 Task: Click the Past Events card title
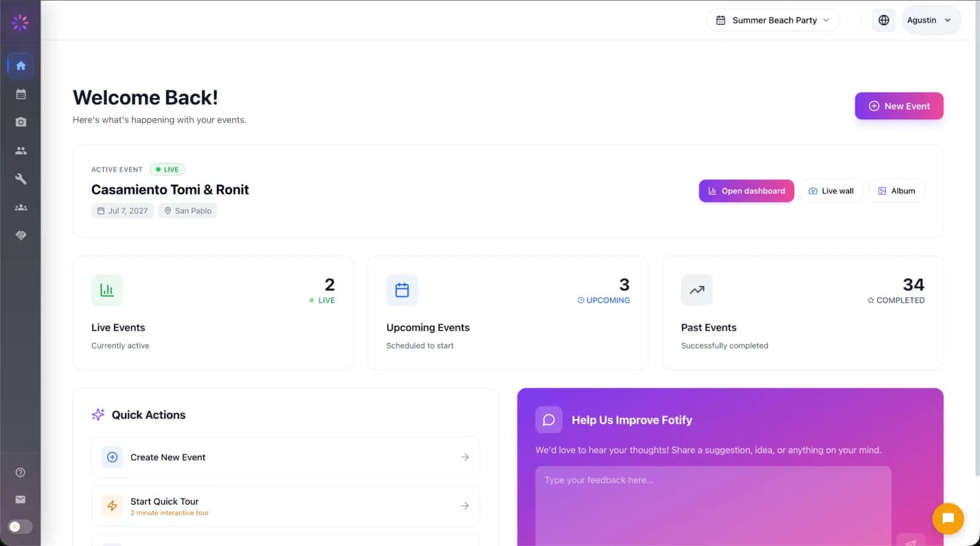[709, 327]
